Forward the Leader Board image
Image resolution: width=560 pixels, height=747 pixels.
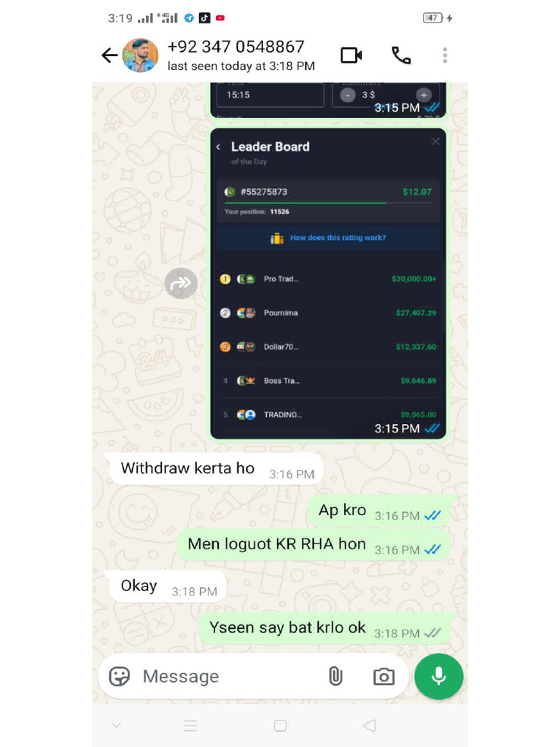tap(181, 284)
